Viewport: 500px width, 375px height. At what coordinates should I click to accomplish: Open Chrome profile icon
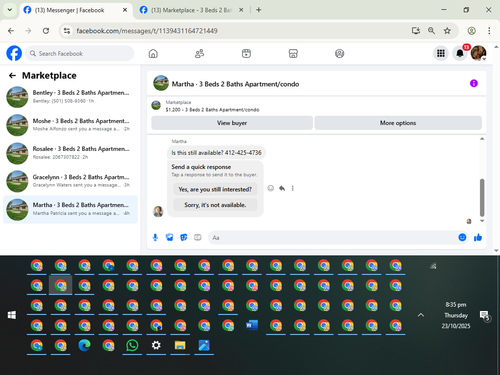coord(471,31)
